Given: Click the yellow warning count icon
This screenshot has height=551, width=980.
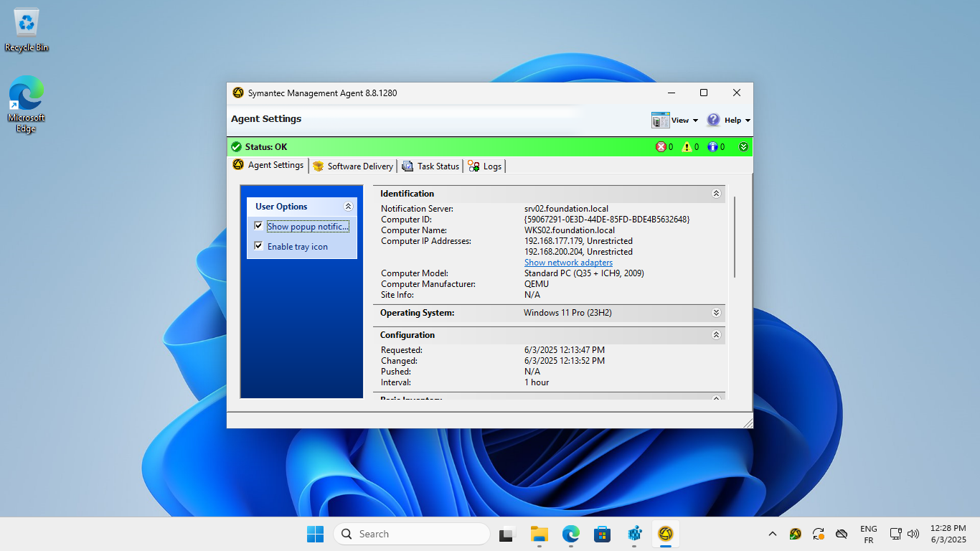Looking at the screenshot, I should pyautogui.click(x=686, y=147).
